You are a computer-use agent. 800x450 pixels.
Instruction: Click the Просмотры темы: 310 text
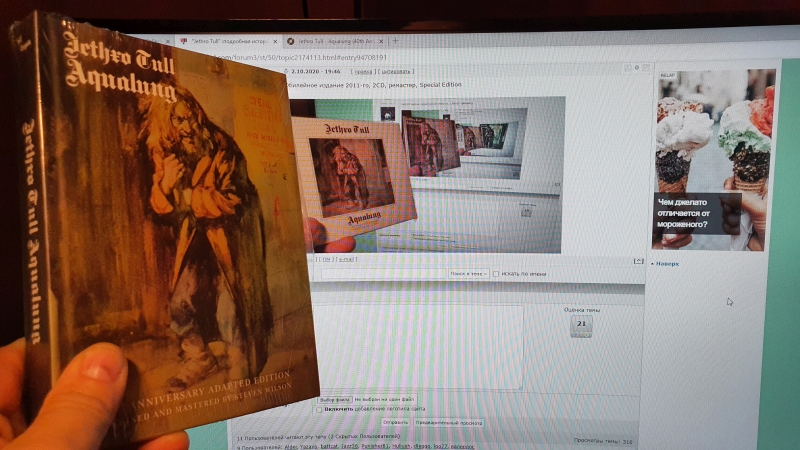point(603,440)
